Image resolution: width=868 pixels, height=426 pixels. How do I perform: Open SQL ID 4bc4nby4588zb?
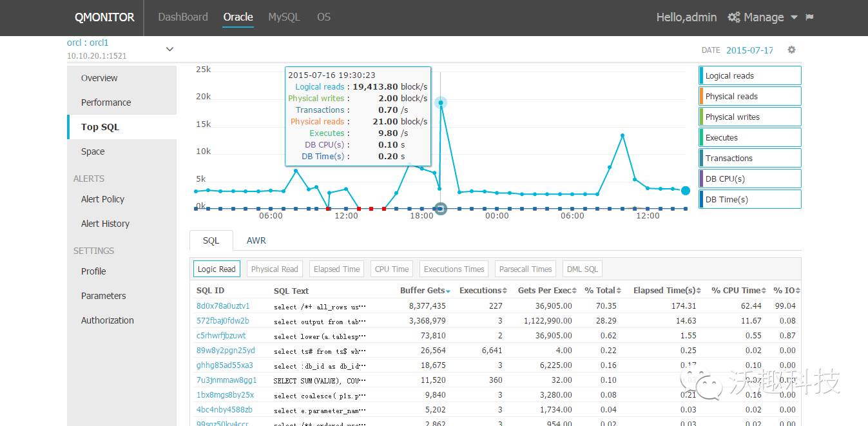[x=224, y=410]
